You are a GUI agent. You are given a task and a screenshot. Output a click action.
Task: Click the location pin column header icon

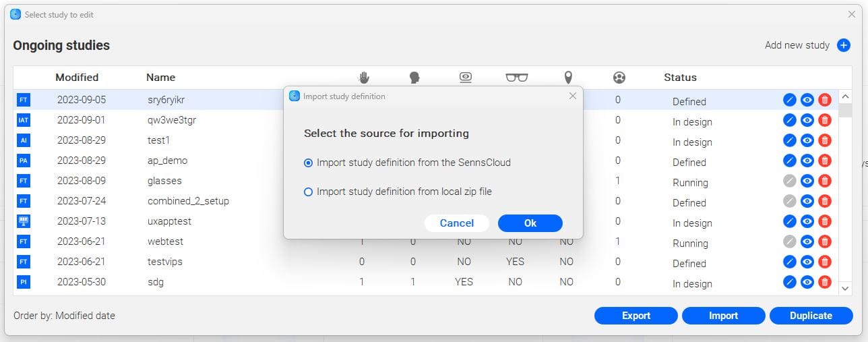[x=568, y=78]
